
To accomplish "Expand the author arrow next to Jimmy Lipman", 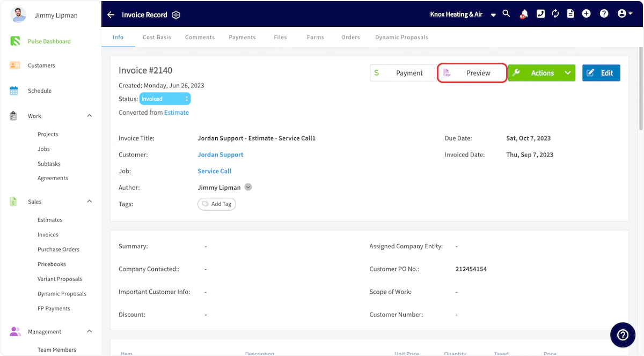I will click(x=248, y=187).
